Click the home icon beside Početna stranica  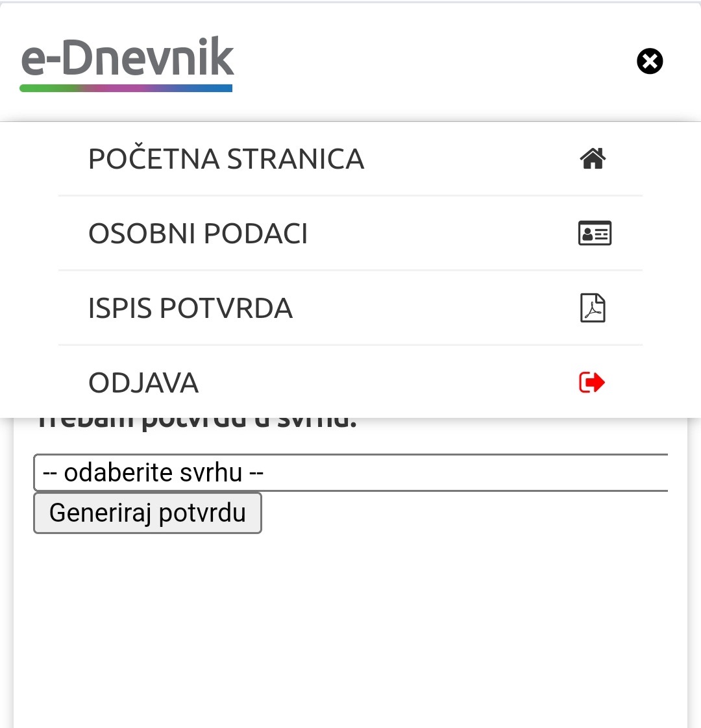(x=593, y=159)
